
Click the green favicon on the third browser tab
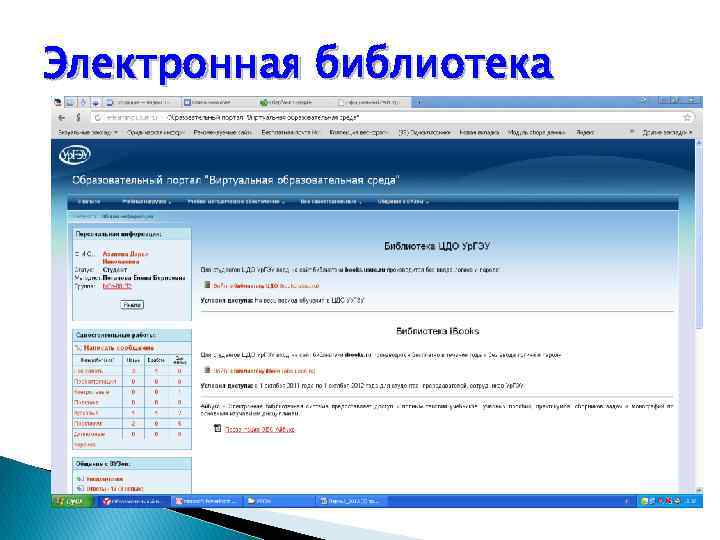(264, 102)
